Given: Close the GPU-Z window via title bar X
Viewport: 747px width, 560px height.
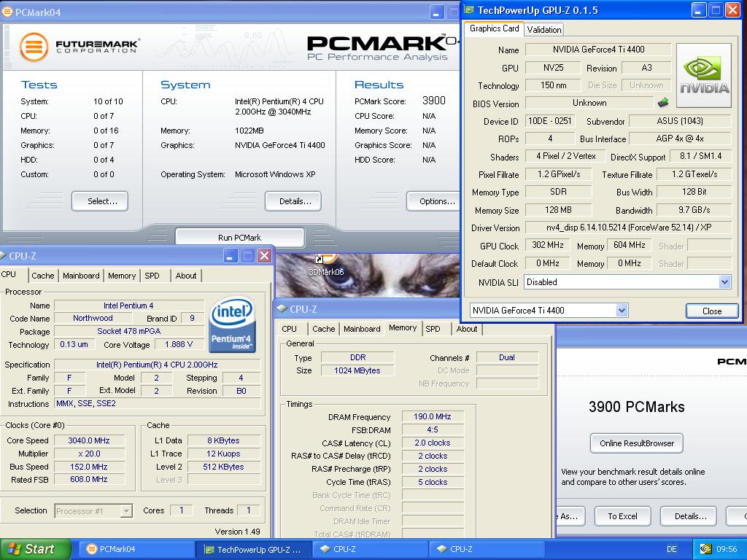Looking at the screenshot, I should click(732, 10).
